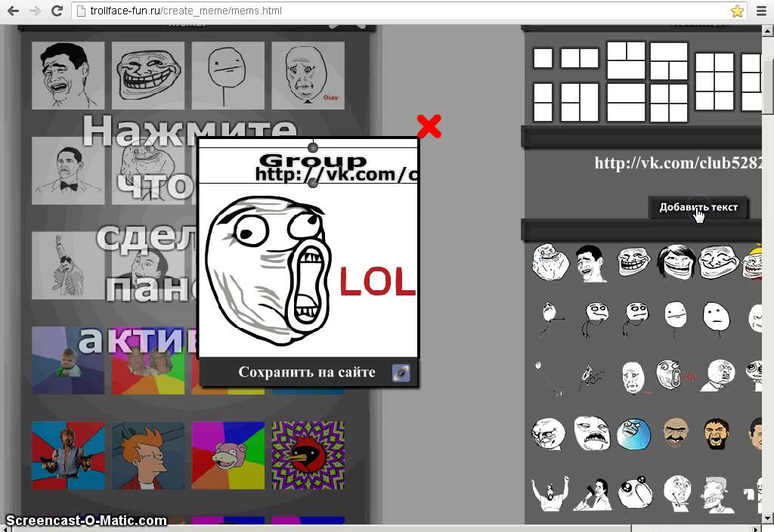
Task: Add the bald mustached man face sticker
Action: pos(675,432)
